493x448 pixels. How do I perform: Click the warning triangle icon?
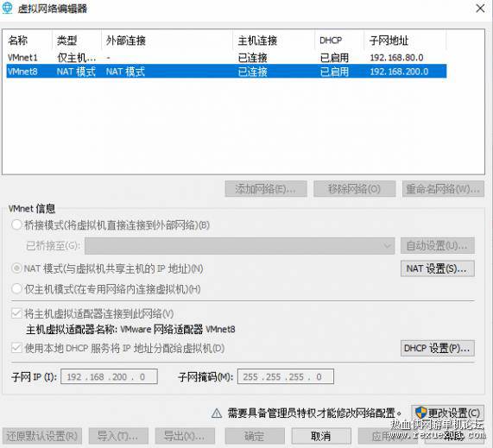(x=217, y=413)
